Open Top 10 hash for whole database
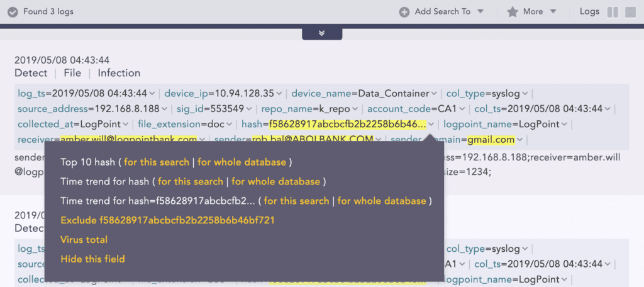Screen dimensions: 644x287 click(x=241, y=162)
